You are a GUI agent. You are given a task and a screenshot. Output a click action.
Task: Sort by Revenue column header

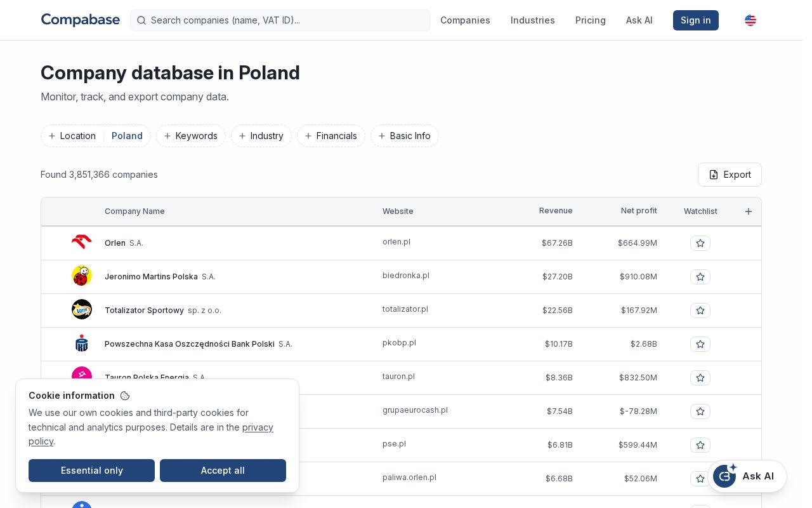coord(556,211)
